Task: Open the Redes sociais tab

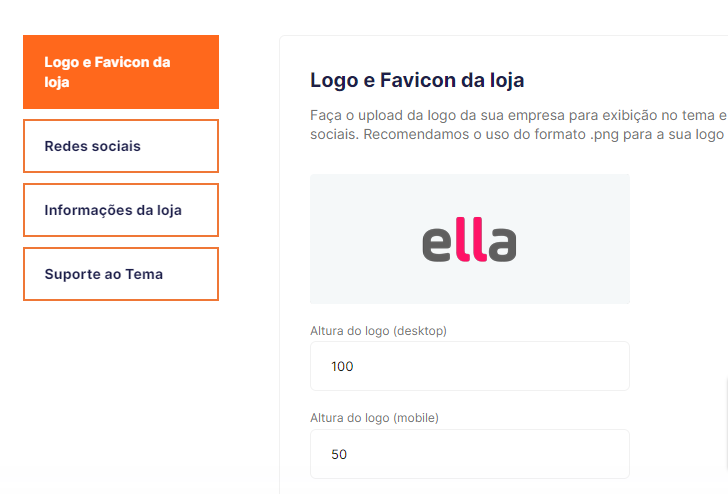Action: coord(120,146)
